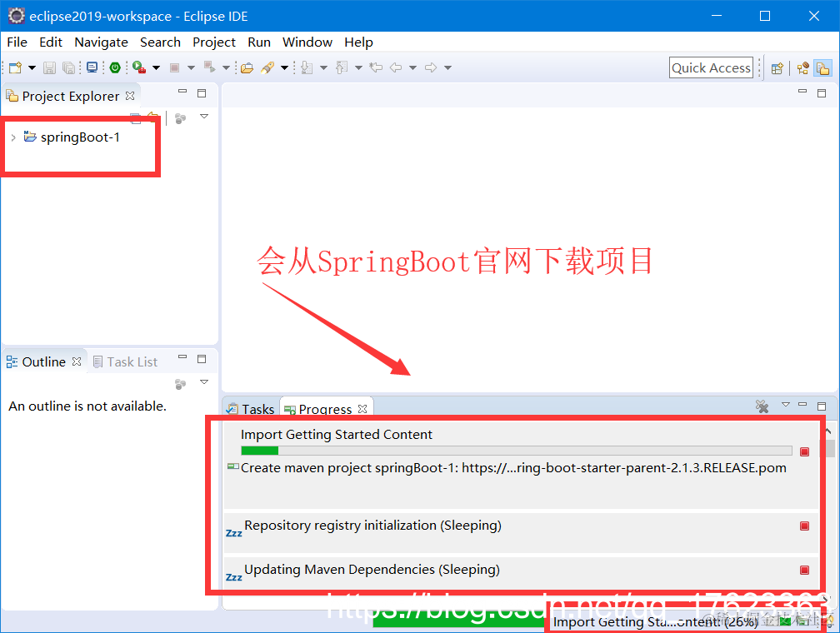Select the active perspective icon with documents and folder
The height and width of the screenshot is (633, 840).
822,68
